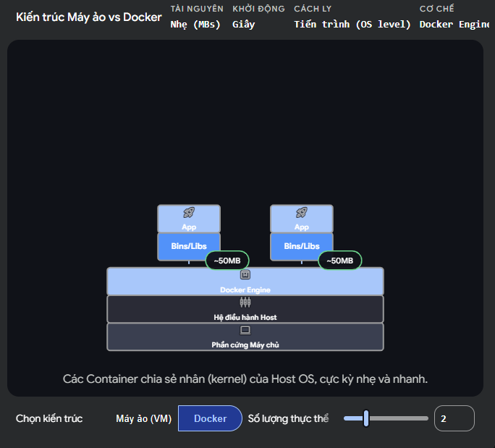Click the Phần cứng Máy chủ label

pos(245,345)
